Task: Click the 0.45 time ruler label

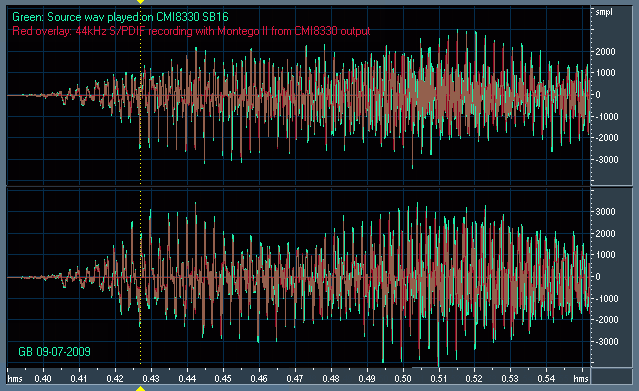Action: pyautogui.click(x=223, y=379)
